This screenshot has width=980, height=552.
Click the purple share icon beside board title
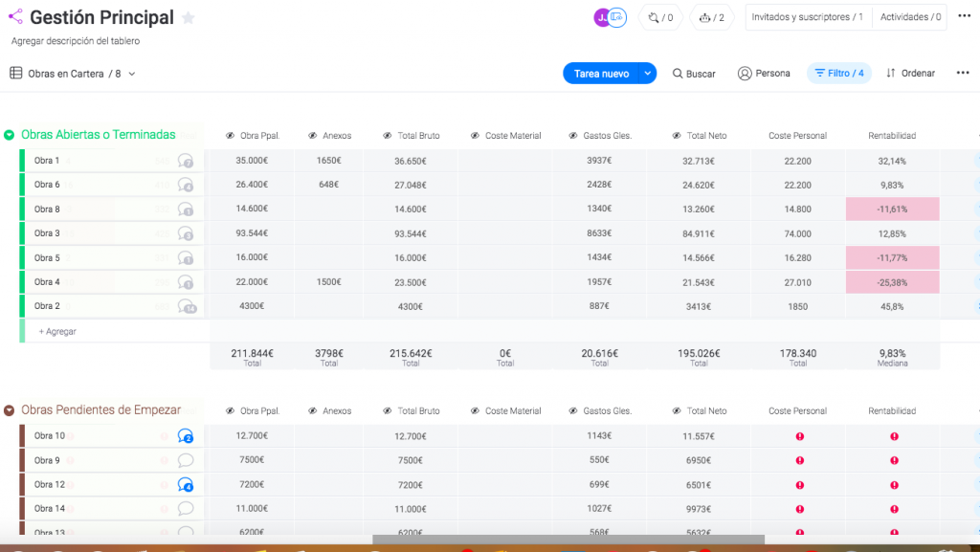coord(15,17)
